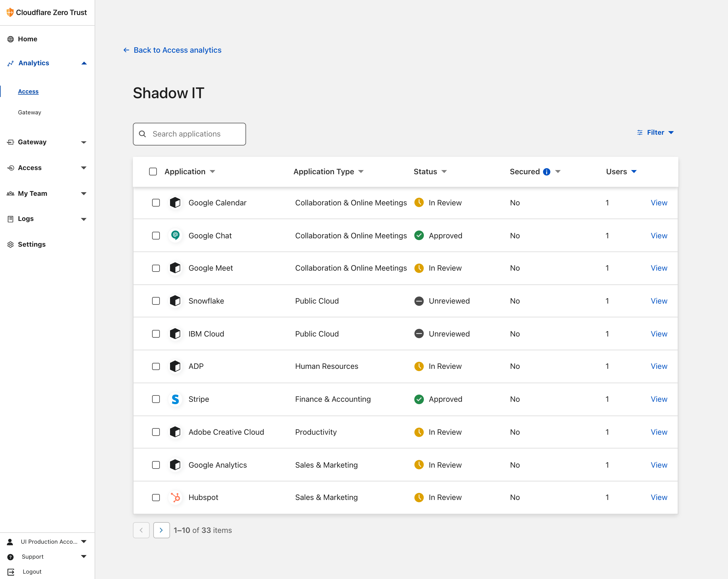Click the Google Chat logo icon
Screen dimensions: 728x579
[x=175, y=235]
